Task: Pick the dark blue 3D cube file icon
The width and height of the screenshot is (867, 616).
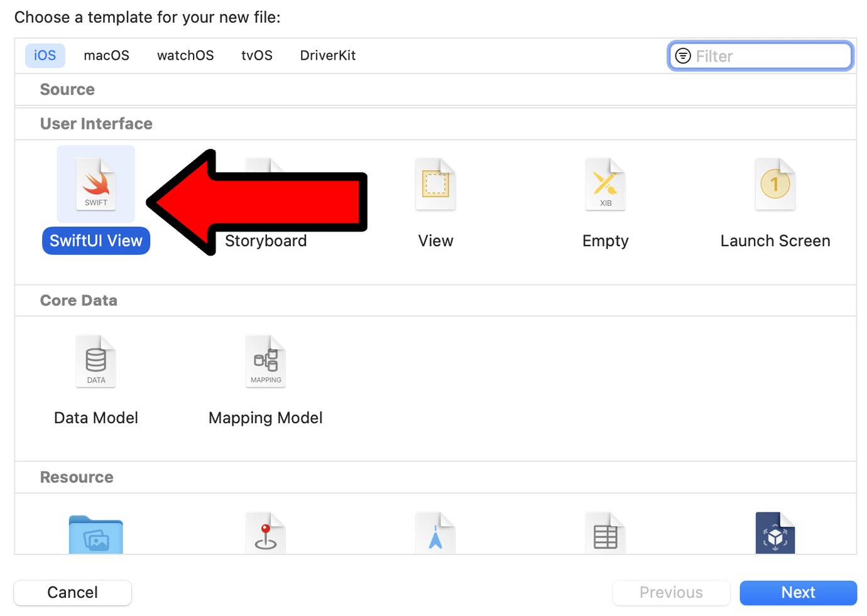Action: click(775, 533)
